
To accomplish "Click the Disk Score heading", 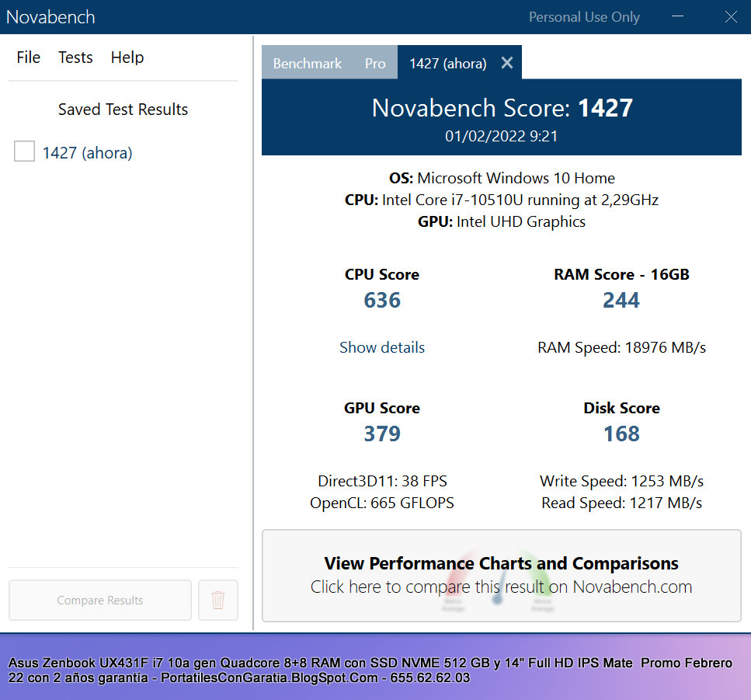I will point(621,408).
